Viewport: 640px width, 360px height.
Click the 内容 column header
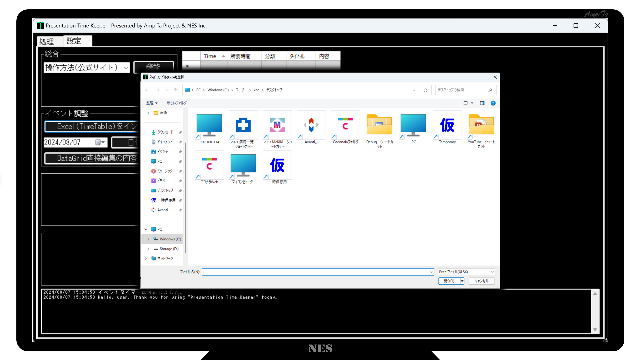[x=327, y=56]
